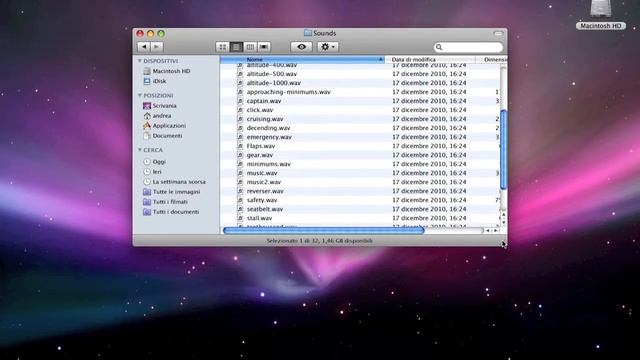Screen dimensions: 640x360
Task: Go forward with the right arrow button
Action: point(157,47)
